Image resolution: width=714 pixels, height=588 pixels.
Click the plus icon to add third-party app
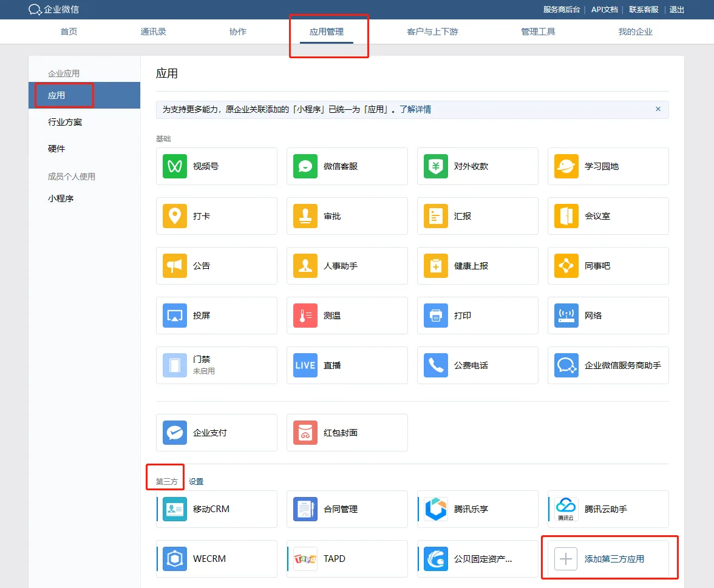click(x=566, y=558)
